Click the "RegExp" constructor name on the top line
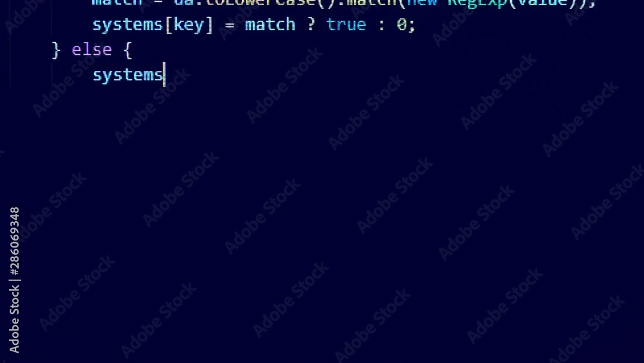 pyautogui.click(x=477, y=3)
